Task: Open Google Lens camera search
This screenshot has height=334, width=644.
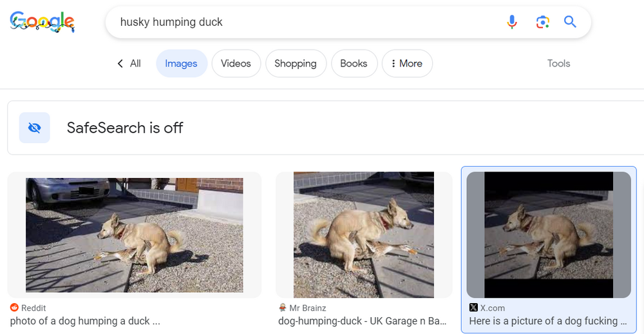Action: (542, 22)
